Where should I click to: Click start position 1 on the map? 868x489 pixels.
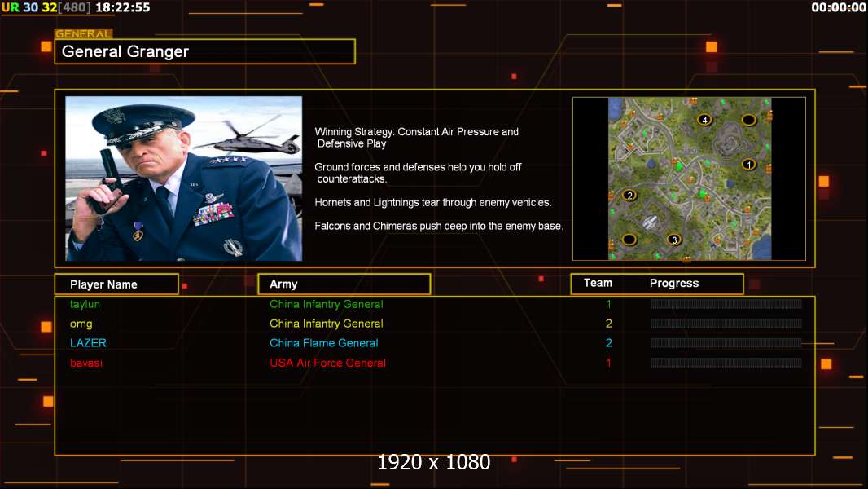(749, 164)
